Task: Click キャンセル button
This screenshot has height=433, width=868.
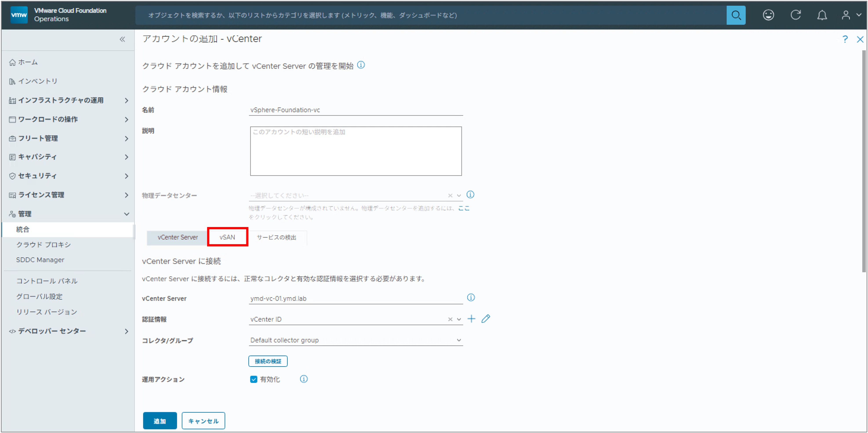Action: pyautogui.click(x=203, y=421)
